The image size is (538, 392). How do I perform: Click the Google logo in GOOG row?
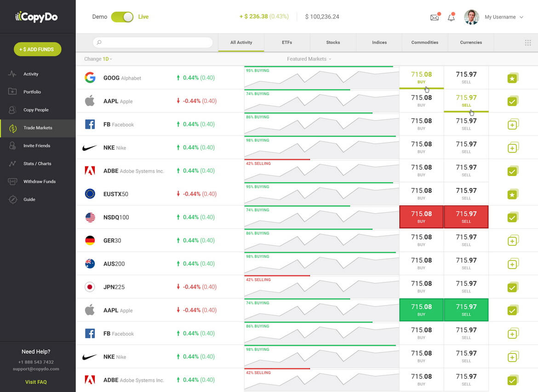[x=90, y=78]
